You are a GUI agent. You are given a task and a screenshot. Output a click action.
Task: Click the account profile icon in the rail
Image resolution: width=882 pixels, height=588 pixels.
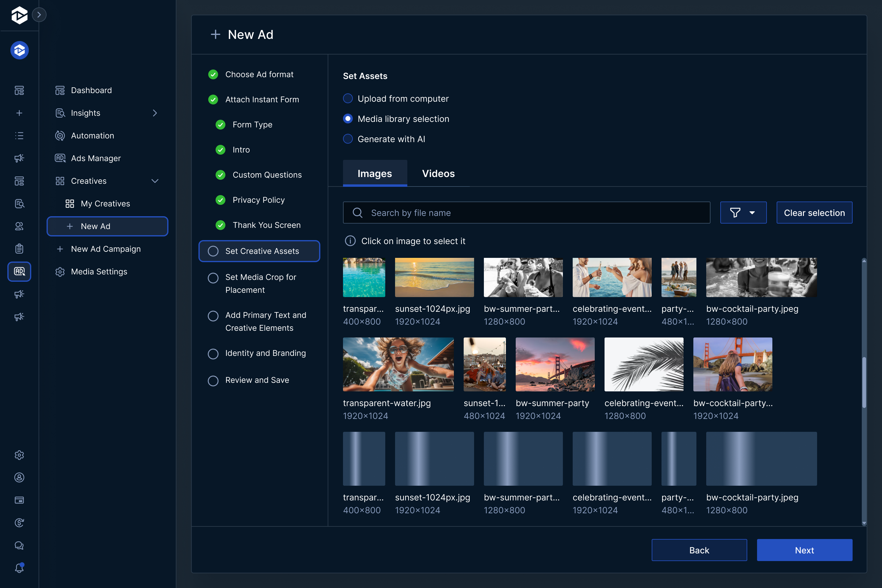click(19, 477)
